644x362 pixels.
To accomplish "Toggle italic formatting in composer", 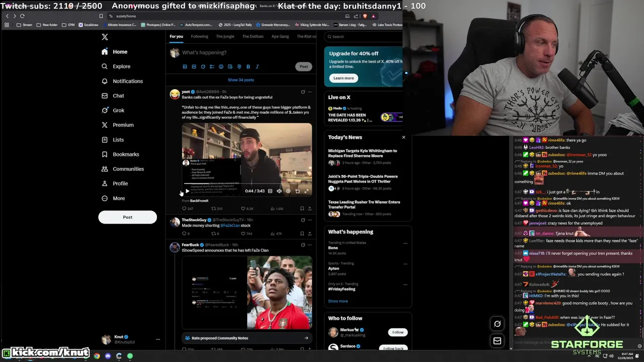I will click(257, 66).
